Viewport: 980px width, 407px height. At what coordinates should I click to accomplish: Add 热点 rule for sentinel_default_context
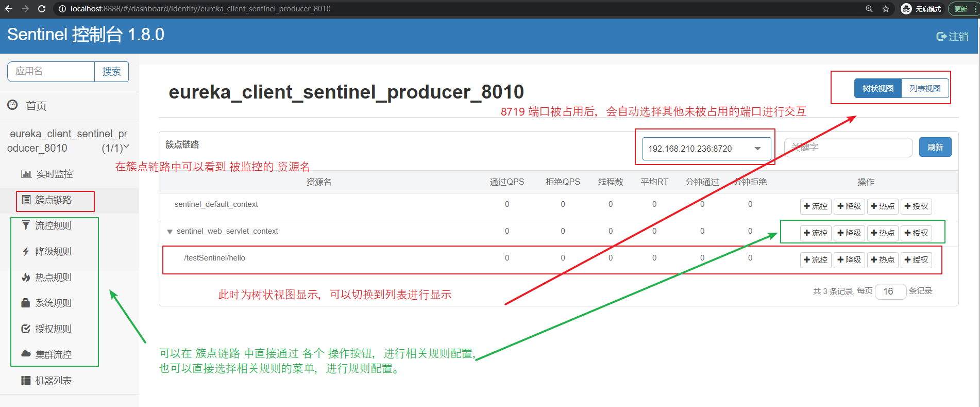(x=883, y=206)
